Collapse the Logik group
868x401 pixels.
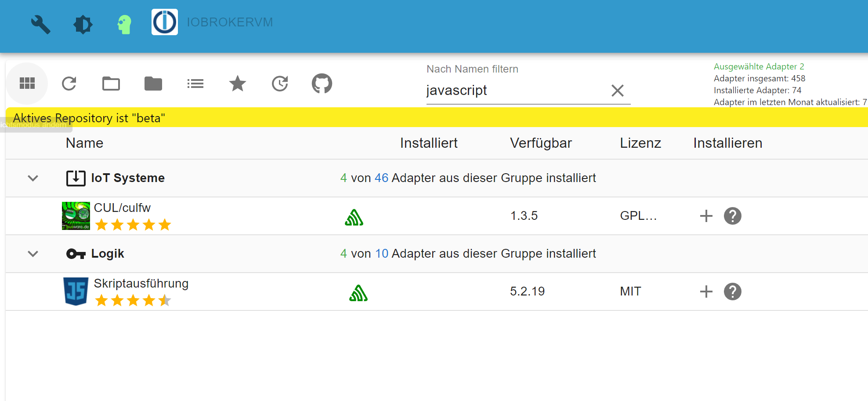33,254
